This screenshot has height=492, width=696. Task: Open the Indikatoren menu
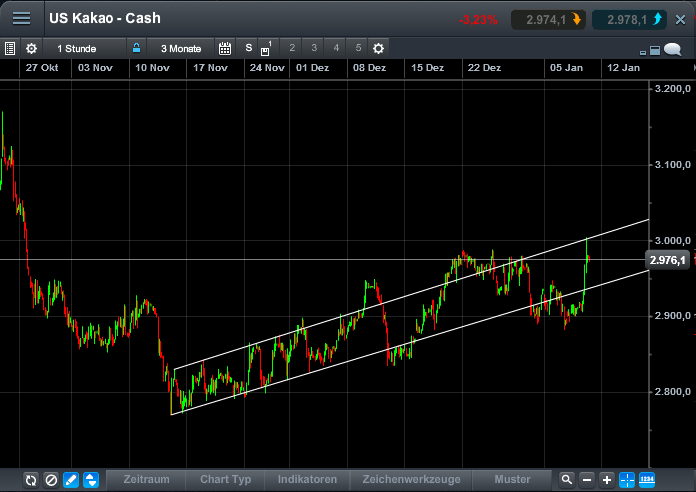[309, 480]
